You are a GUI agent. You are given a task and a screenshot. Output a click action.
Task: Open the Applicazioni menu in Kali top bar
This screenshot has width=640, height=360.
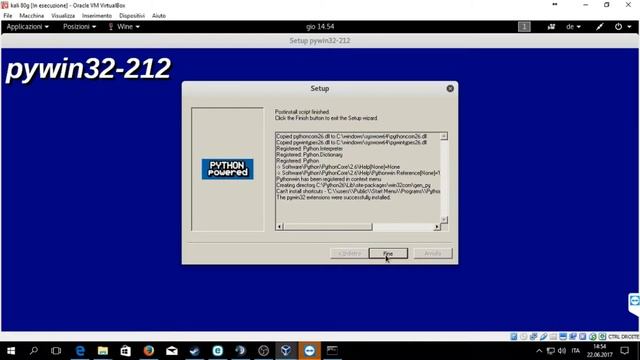pyautogui.click(x=27, y=27)
